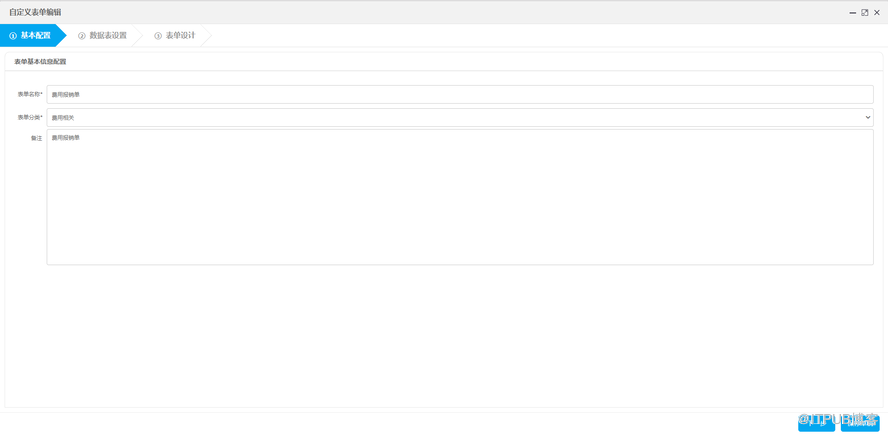The image size is (888, 434).
Task: Open the 表单设计 step tab
Action: tap(180, 36)
